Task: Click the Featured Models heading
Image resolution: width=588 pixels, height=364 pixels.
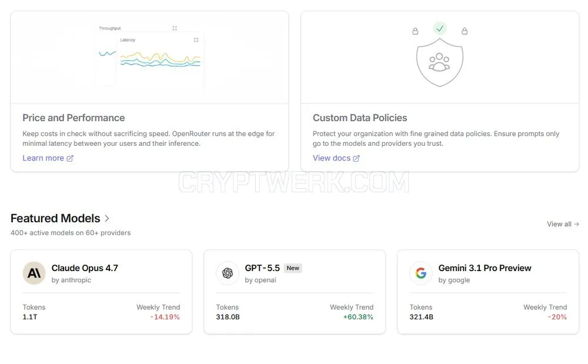Action: coord(55,218)
